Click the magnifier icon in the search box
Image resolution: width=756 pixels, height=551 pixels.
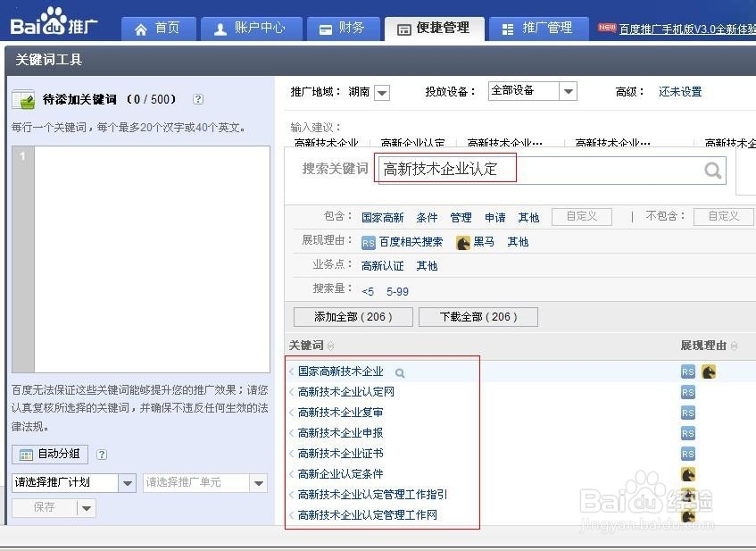click(712, 168)
